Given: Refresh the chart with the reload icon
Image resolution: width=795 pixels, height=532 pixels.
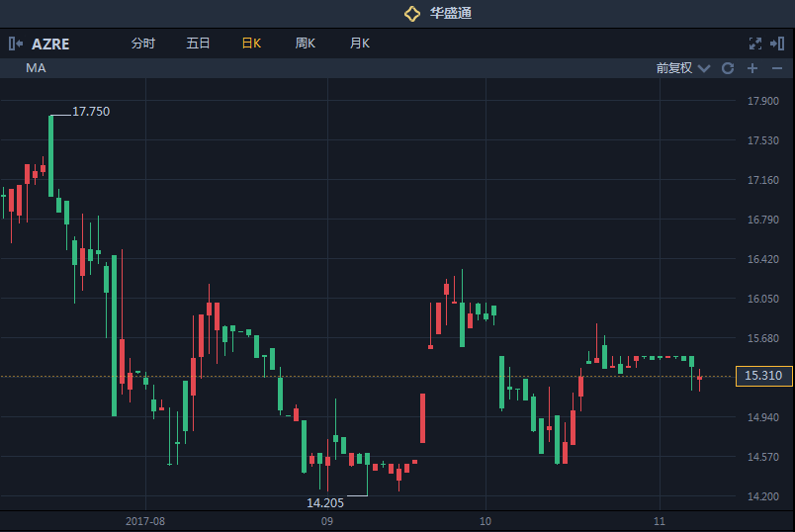Looking at the screenshot, I should (728, 68).
